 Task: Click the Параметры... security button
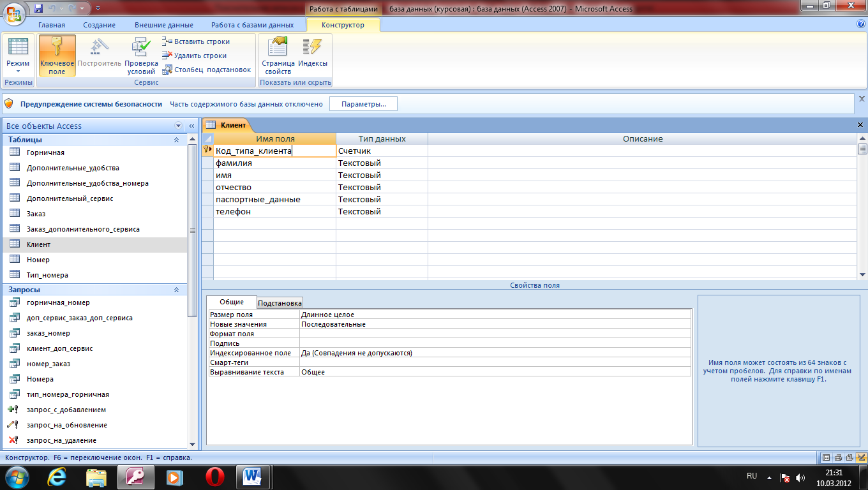[x=363, y=104]
